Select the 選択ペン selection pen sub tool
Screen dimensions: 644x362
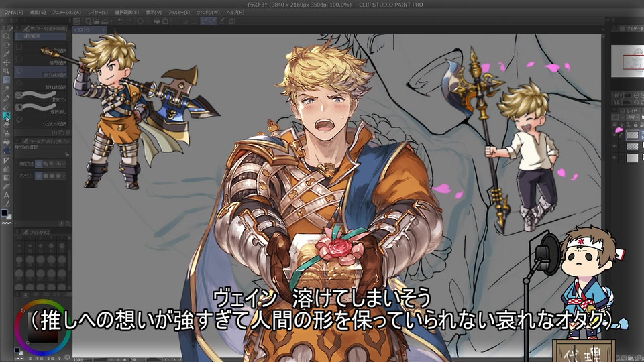40,97
